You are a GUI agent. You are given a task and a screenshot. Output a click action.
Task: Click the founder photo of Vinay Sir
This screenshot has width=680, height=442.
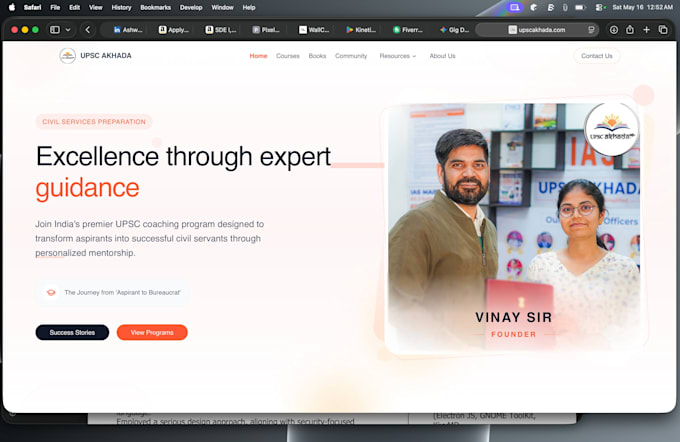point(514,228)
